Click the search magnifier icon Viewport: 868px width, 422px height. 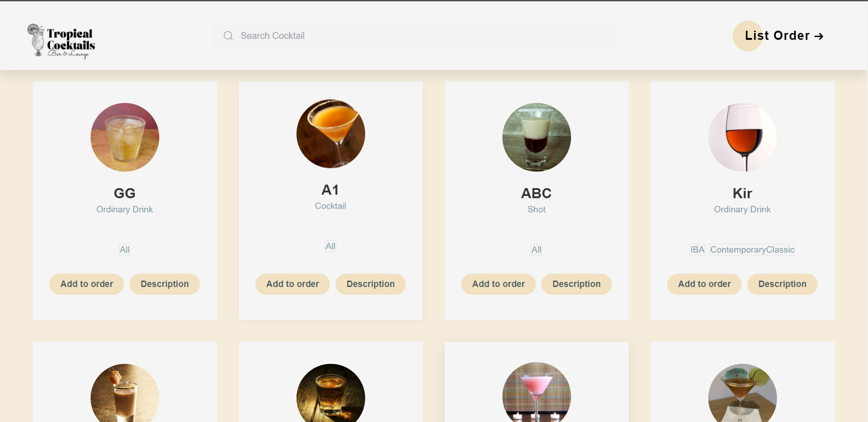click(228, 36)
